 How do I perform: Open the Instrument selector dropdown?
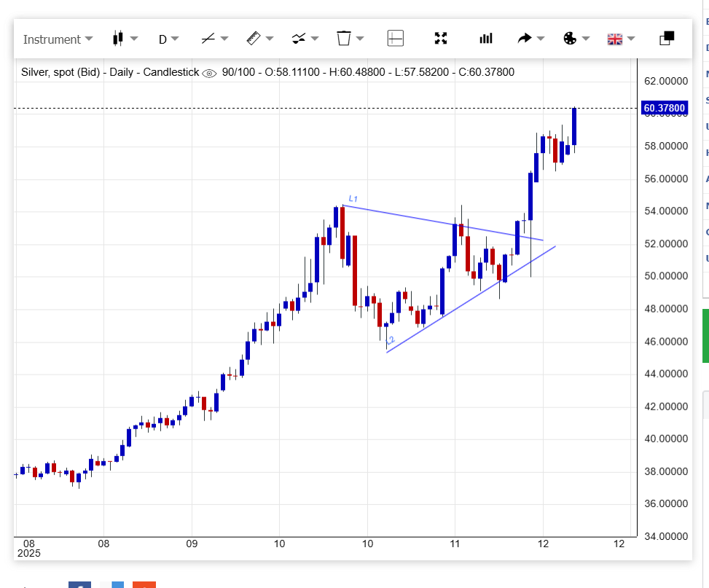(x=58, y=39)
